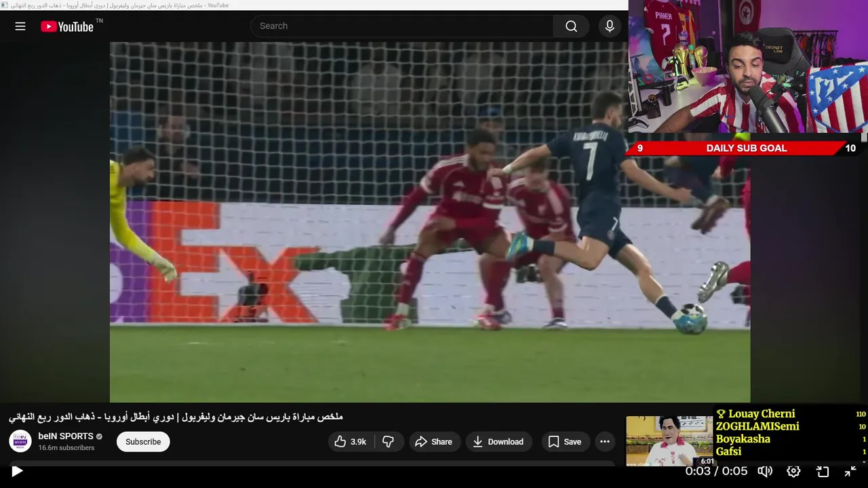Share this video
Screen dimensions: 868x488
point(434,442)
